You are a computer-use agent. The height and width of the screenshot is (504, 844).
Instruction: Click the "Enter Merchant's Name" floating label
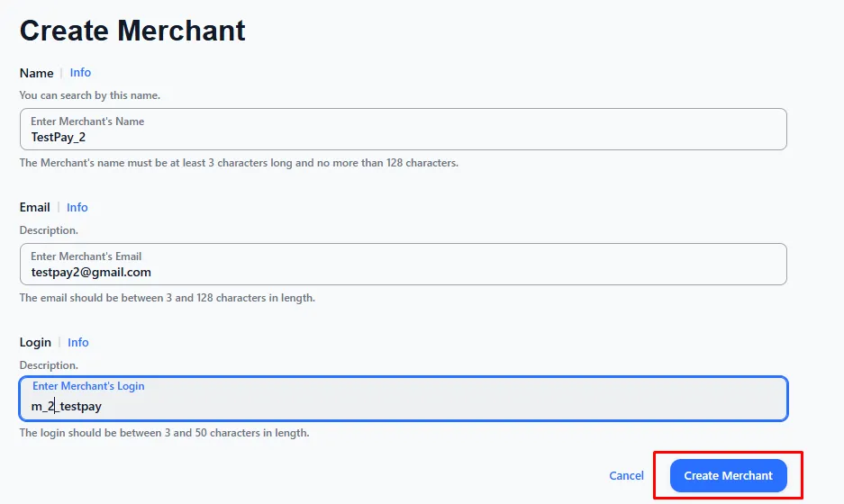click(x=87, y=121)
